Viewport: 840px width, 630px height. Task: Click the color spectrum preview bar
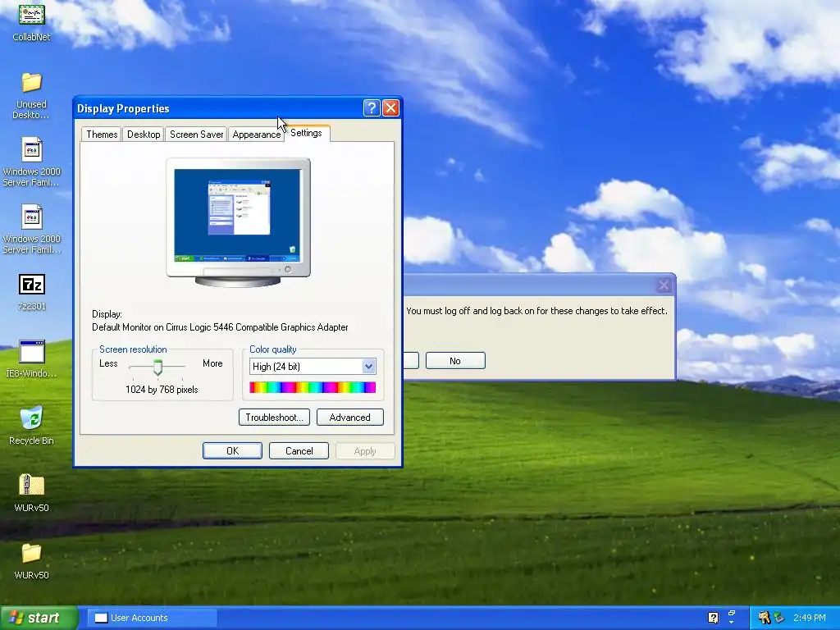pos(313,387)
